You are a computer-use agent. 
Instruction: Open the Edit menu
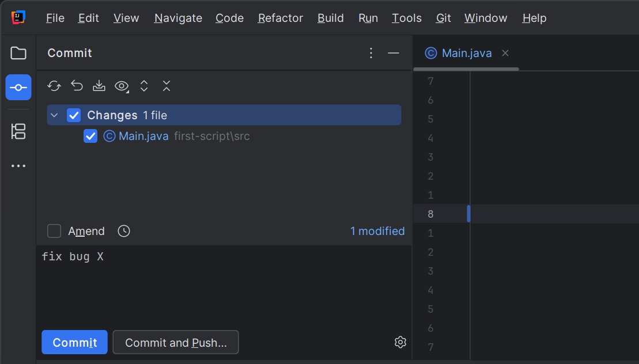(x=88, y=18)
